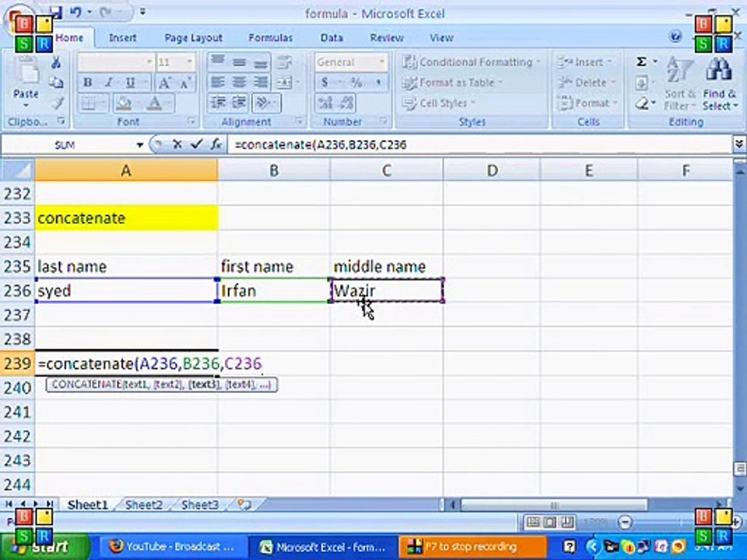Toggle Underline formatting button
The width and height of the screenshot is (747, 560).
(x=130, y=82)
